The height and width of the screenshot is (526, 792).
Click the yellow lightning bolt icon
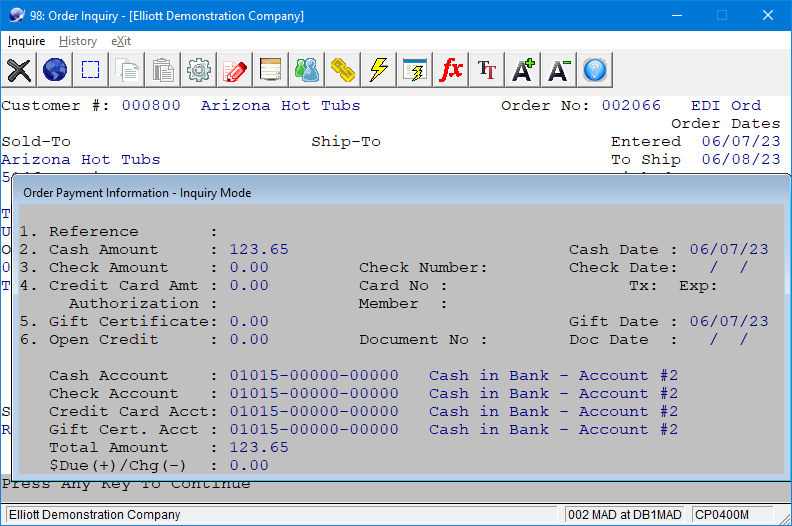pos(379,70)
